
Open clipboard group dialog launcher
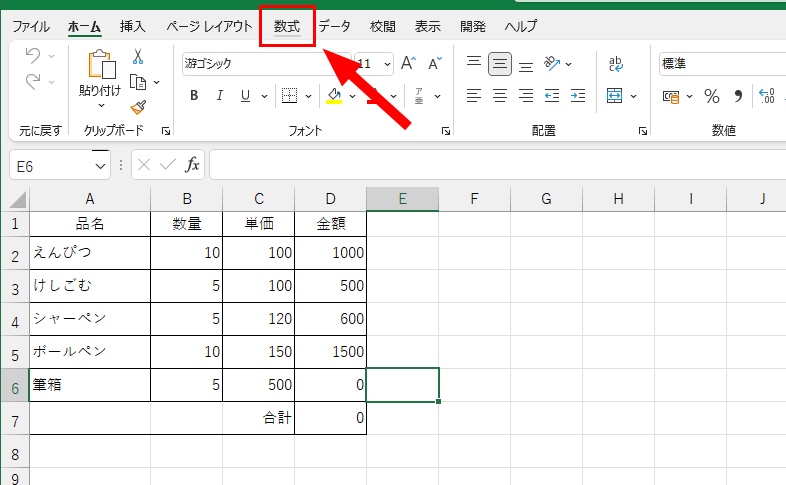click(x=166, y=131)
